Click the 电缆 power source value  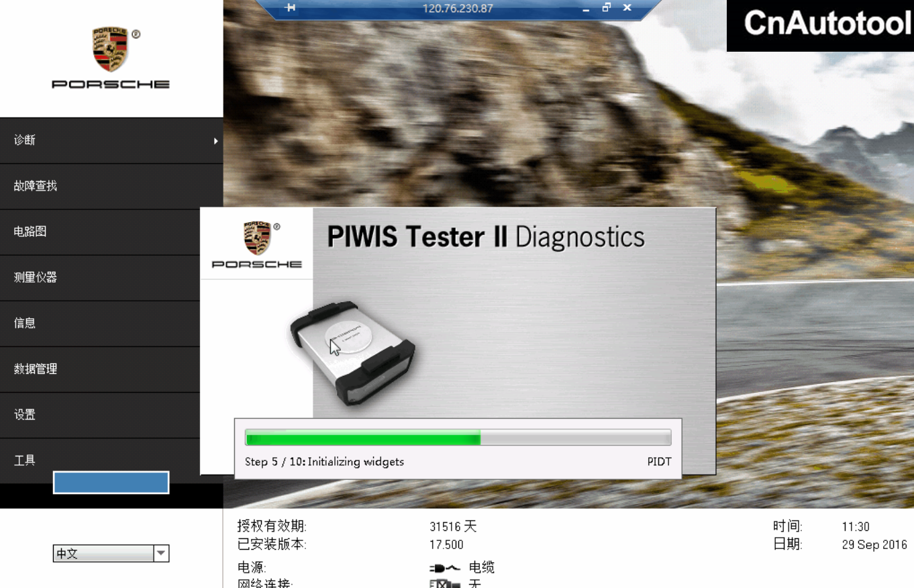point(482,568)
